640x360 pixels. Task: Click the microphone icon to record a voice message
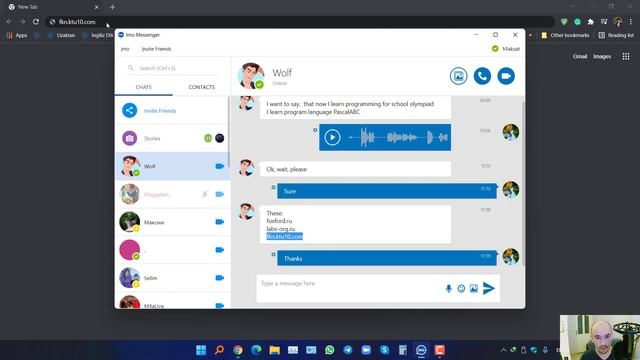click(448, 289)
